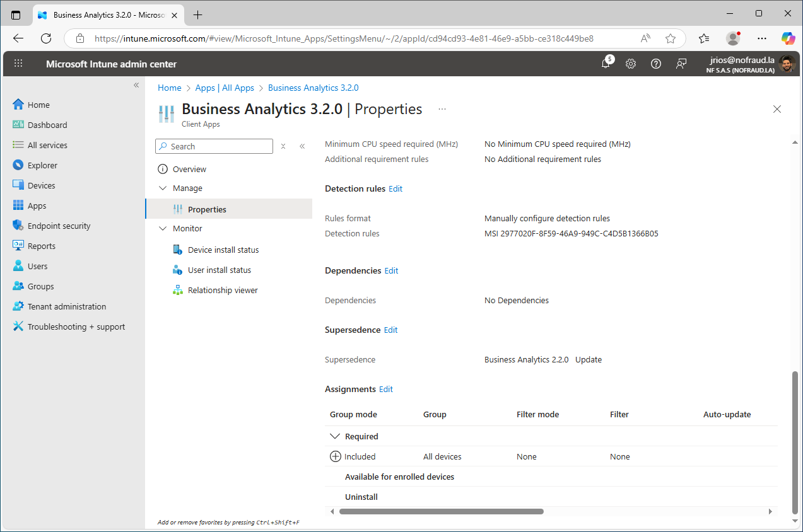Open User install status
This screenshot has height=532, width=803.
coord(220,270)
